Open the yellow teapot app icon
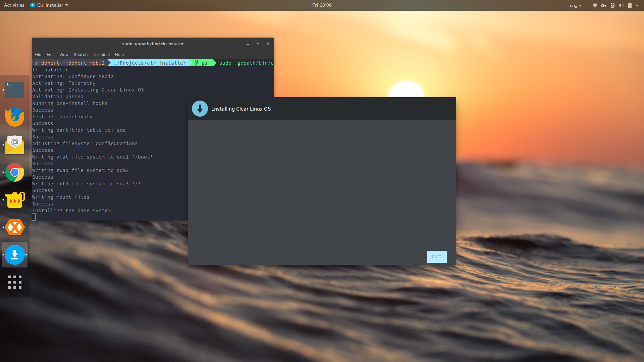 tap(15, 200)
